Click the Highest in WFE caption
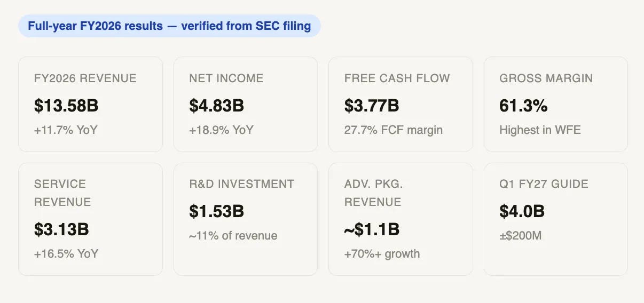 [x=540, y=130]
